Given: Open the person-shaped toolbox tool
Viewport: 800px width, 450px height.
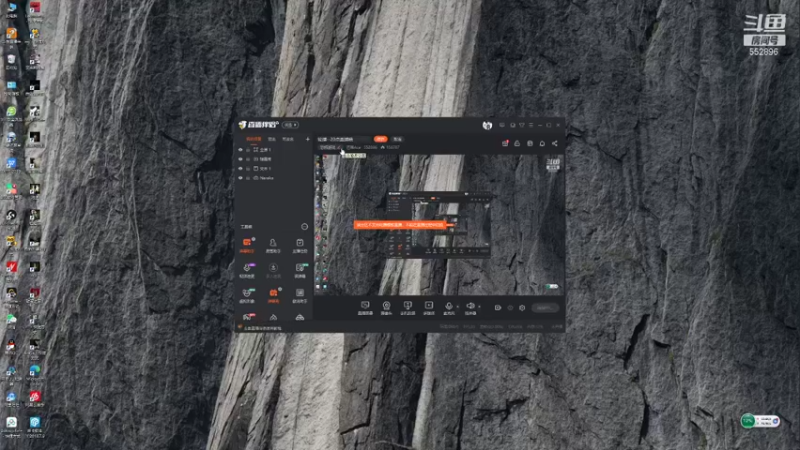Looking at the screenshot, I should pyautogui.click(x=273, y=245).
